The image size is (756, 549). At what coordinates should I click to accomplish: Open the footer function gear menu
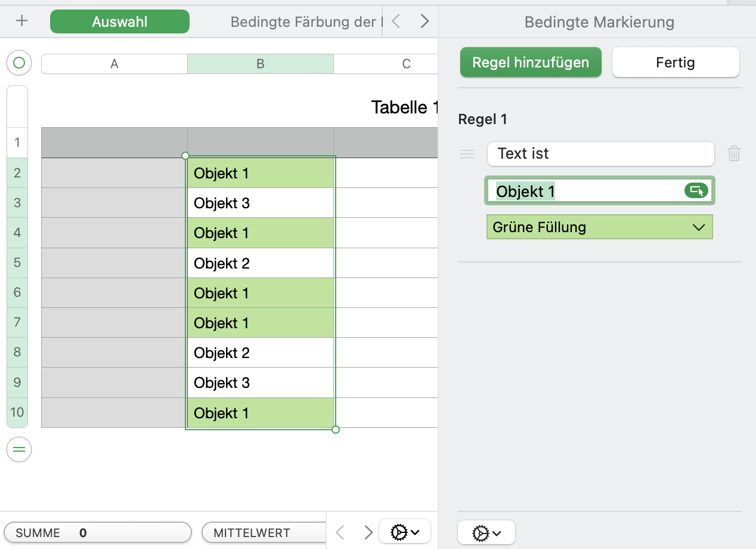click(x=404, y=532)
